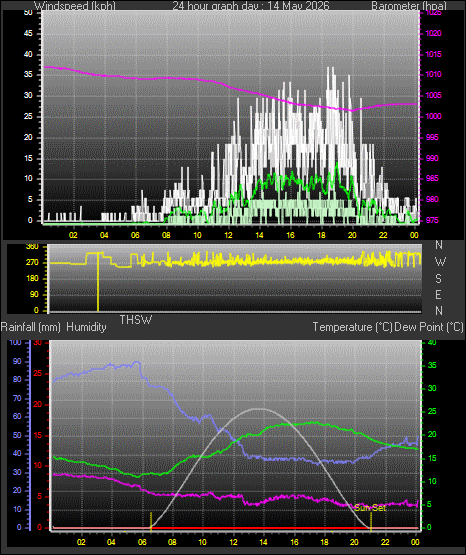Screen dimensions: 466x555
Task: Click the THSW label
Action: tap(136, 320)
